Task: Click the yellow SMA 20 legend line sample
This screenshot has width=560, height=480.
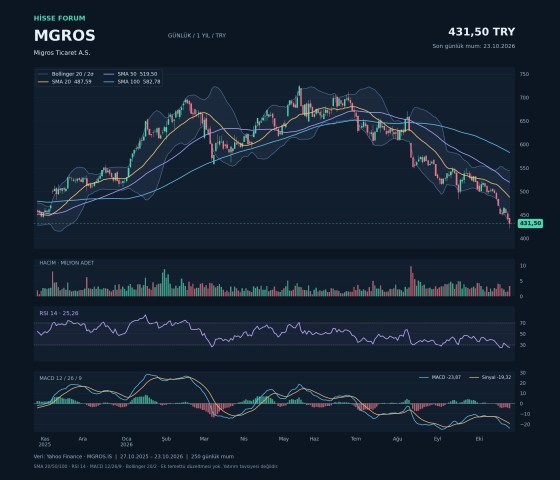Action: tap(43, 82)
